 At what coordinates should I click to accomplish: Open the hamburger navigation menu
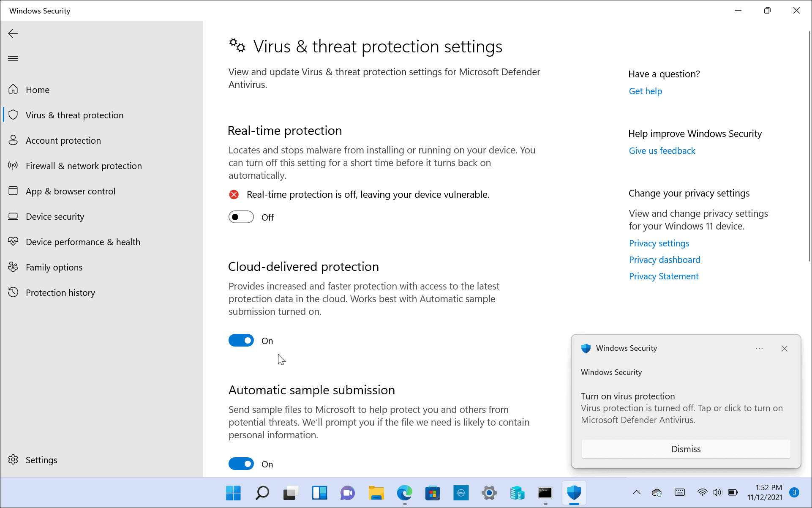[13, 58]
